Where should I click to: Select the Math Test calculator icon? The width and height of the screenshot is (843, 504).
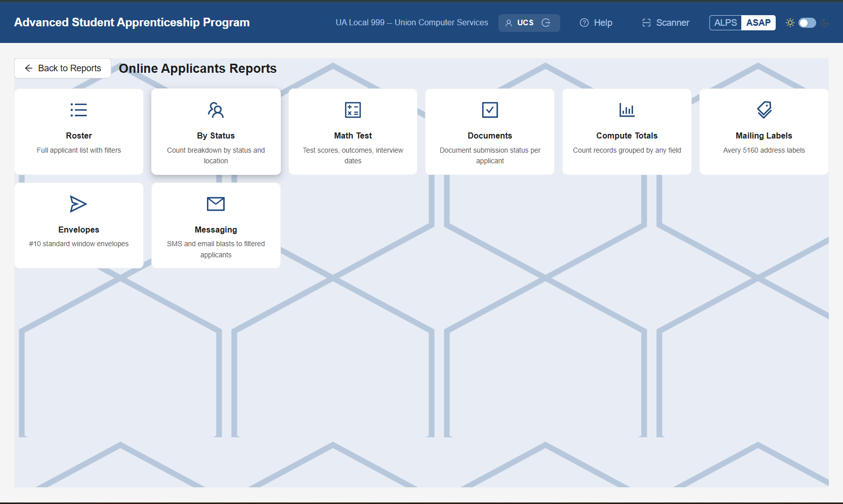tap(353, 110)
